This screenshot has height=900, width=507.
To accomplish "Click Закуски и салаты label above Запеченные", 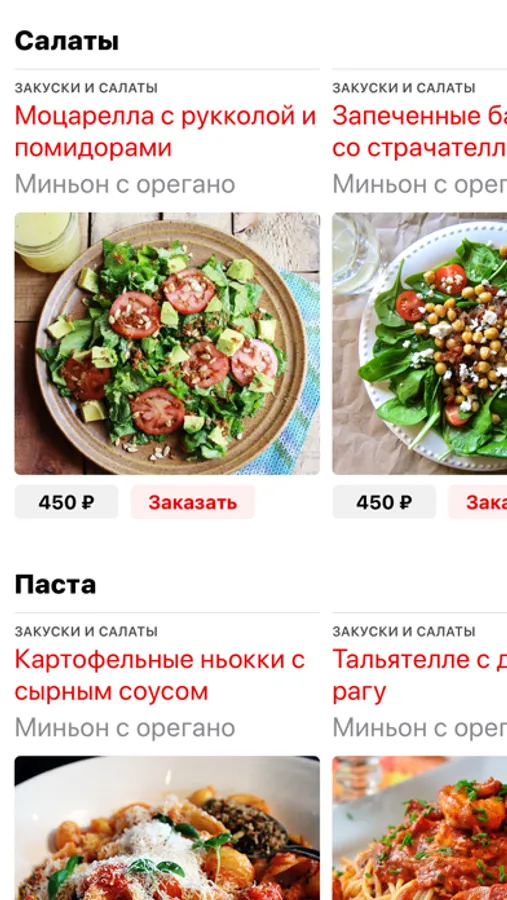I will click(x=404, y=88).
